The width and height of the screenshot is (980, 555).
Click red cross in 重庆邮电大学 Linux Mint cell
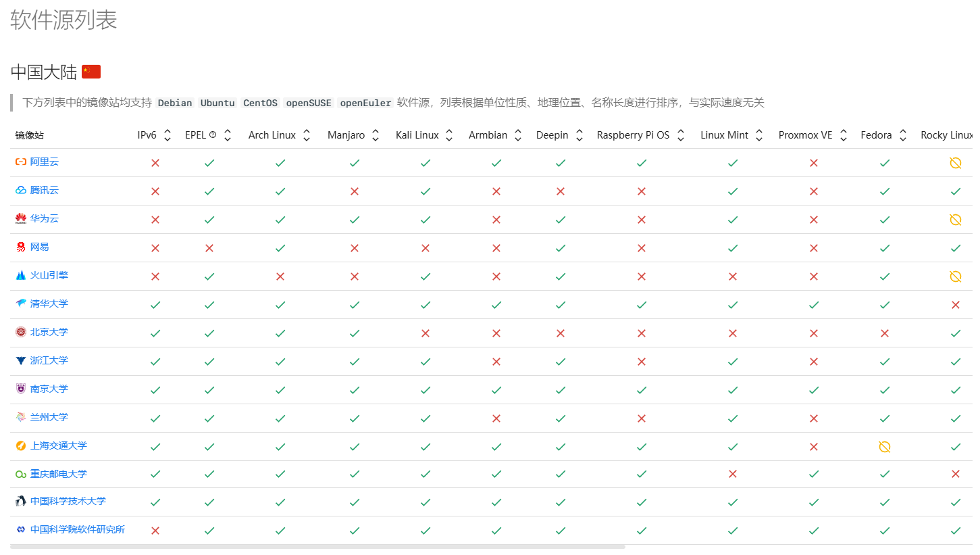click(733, 474)
